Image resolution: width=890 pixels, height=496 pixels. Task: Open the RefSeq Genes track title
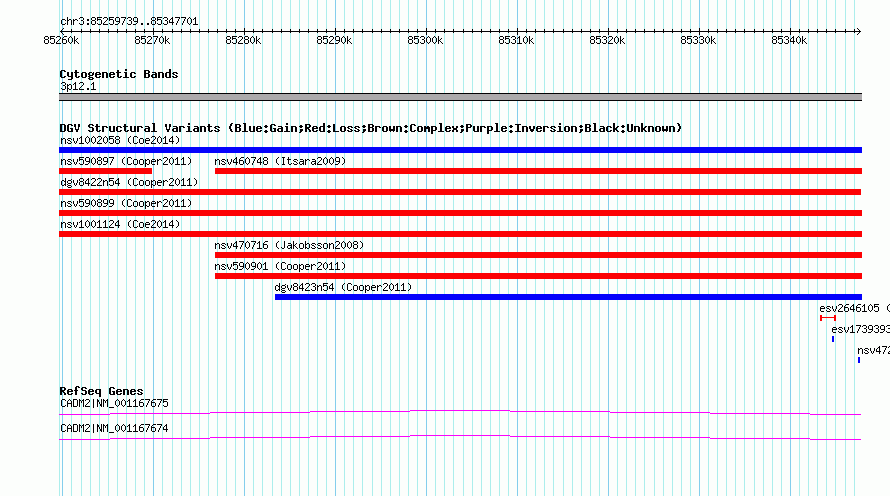(x=102, y=391)
